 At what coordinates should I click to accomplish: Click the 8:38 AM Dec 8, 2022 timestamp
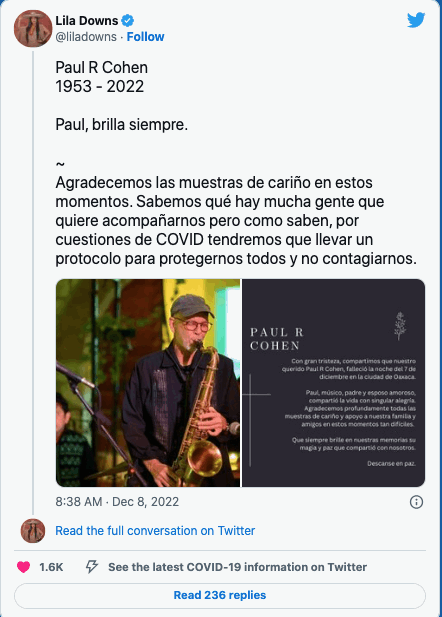coord(117,502)
